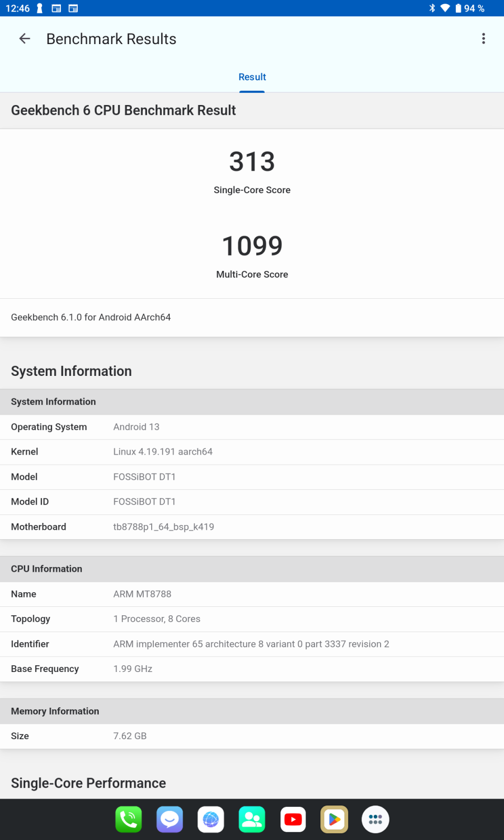Open the three-dot overflow menu
504x840 pixels.
[x=484, y=38]
